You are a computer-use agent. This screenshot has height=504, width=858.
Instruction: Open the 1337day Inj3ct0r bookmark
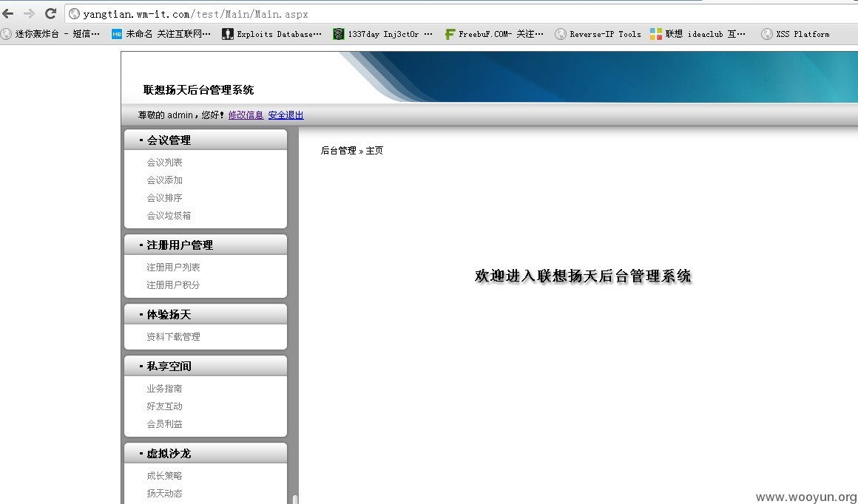point(382,34)
